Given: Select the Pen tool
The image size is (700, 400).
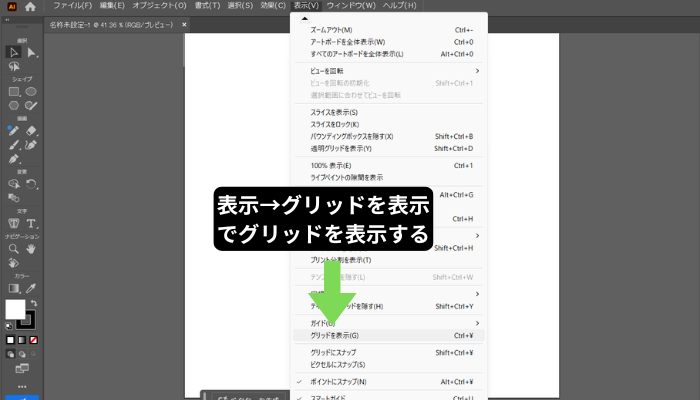Looking at the screenshot, I should click(x=13, y=159).
